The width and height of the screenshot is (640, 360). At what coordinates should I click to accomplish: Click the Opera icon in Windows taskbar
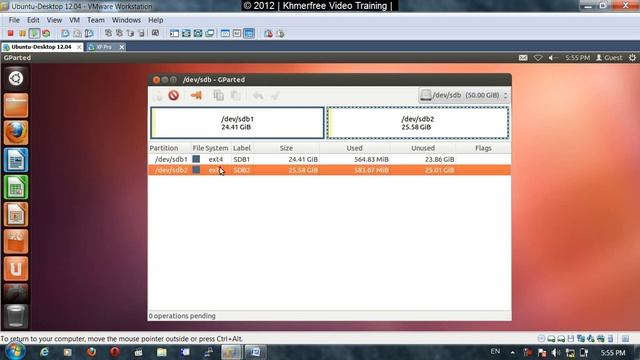point(115,352)
